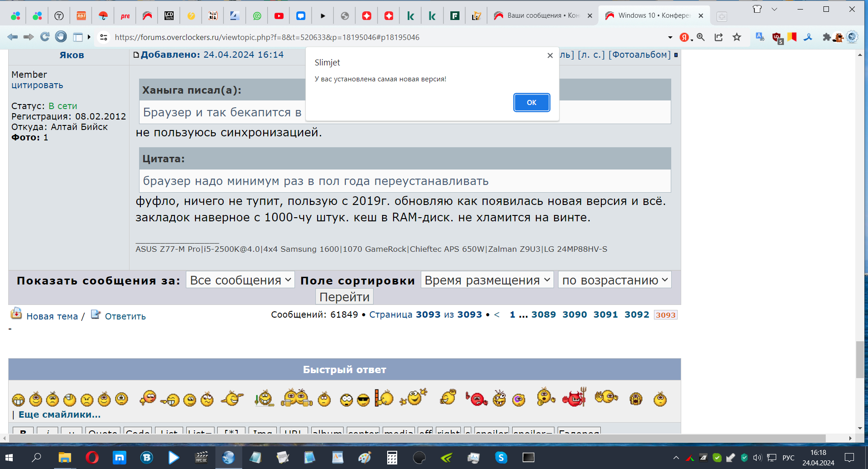Close the Slimjet update dialog

tap(550, 55)
